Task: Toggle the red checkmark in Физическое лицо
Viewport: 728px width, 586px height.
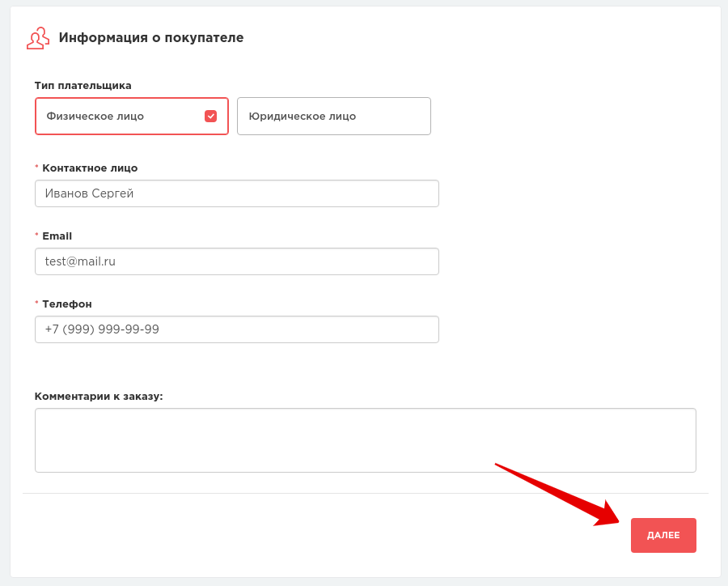Action: (x=210, y=116)
